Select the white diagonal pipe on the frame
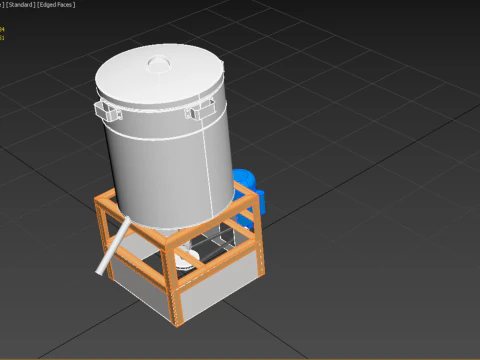 [x=113, y=246]
